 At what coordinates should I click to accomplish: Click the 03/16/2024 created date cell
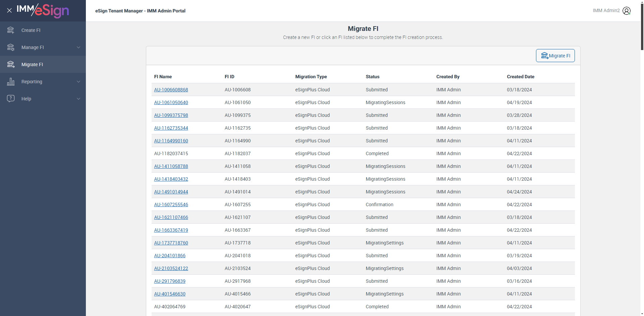click(x=519, y=281)
